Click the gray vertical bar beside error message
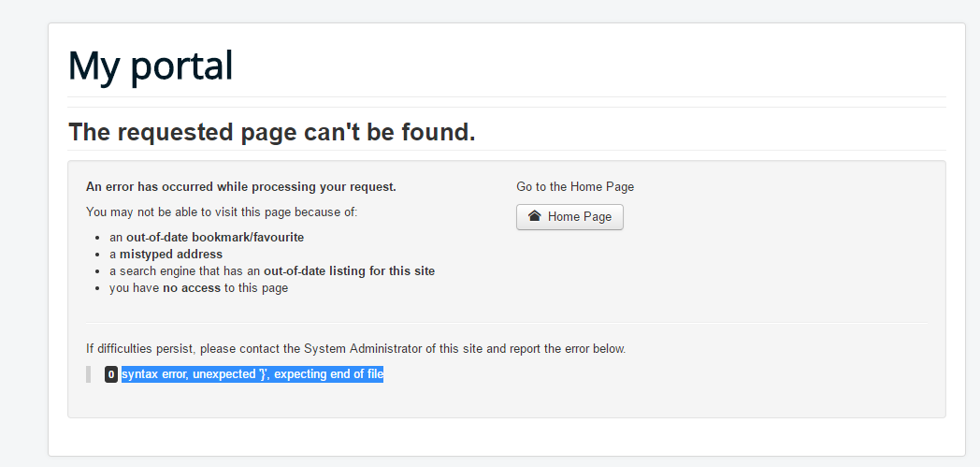 [x=88, y=374]
